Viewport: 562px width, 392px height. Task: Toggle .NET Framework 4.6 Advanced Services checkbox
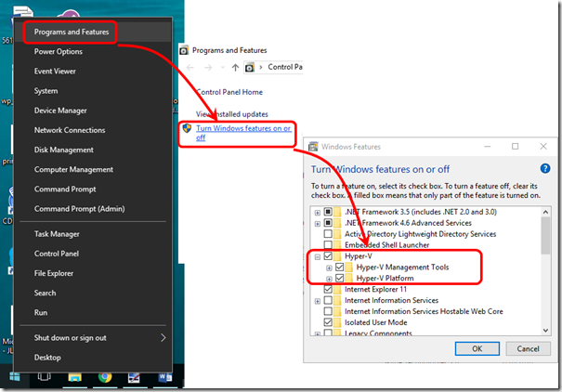point(328,223)
